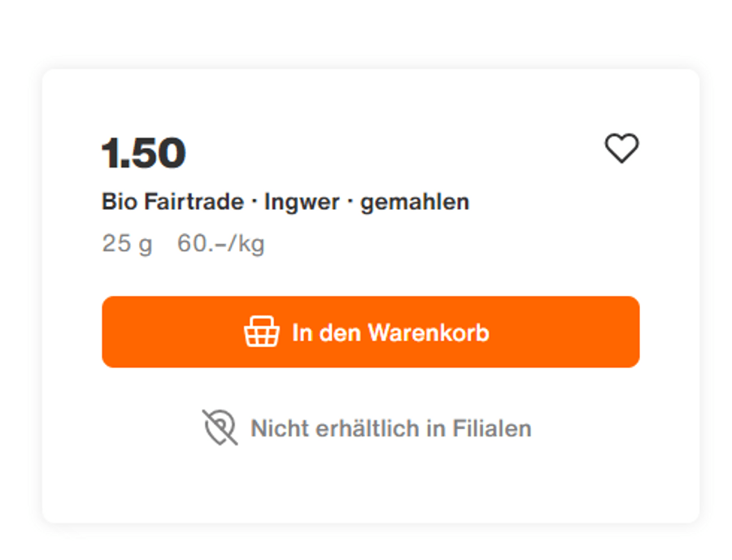Open the Bio Fairtrade Ingwer gemahlen product
Image resolution: width=732 pixels, height=560 pixels.
(x=285, y=202)
